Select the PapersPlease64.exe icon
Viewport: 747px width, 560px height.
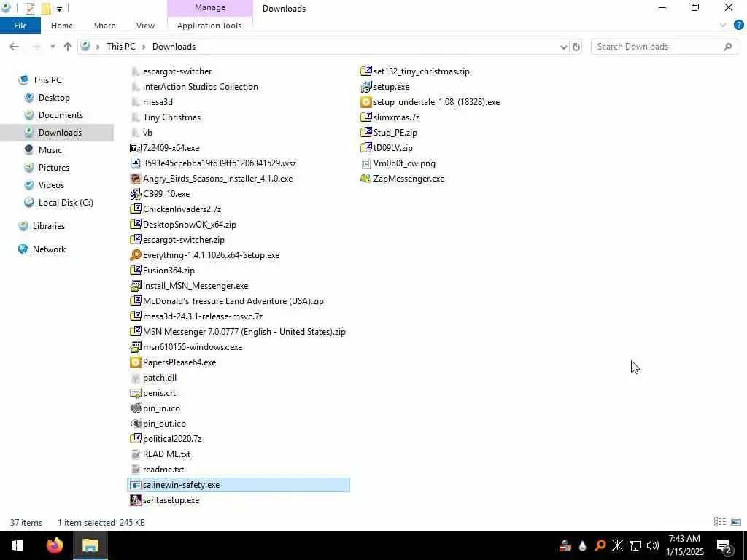[135, 362]
